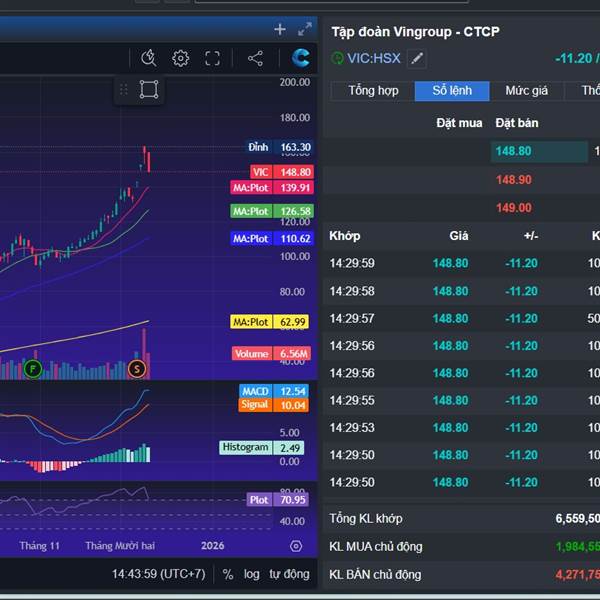
Task: Click the 14:43:59 (UTC+7) timezone
Action: pos(158,574)
